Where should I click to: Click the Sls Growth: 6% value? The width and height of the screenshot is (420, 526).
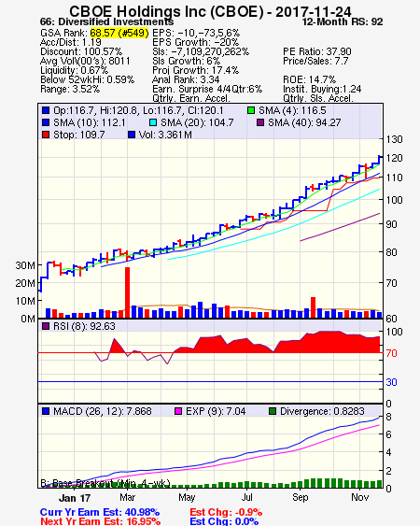point(187,61)
